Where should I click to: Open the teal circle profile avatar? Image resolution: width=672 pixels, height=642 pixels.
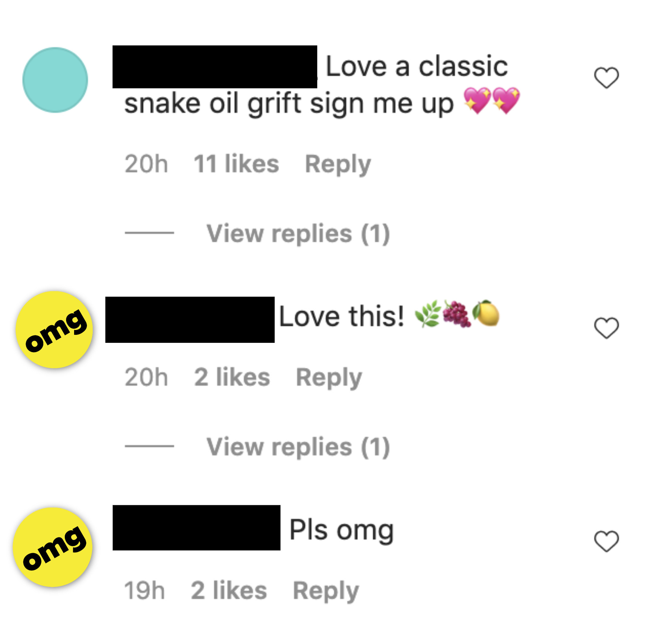[x=55, y=80]
